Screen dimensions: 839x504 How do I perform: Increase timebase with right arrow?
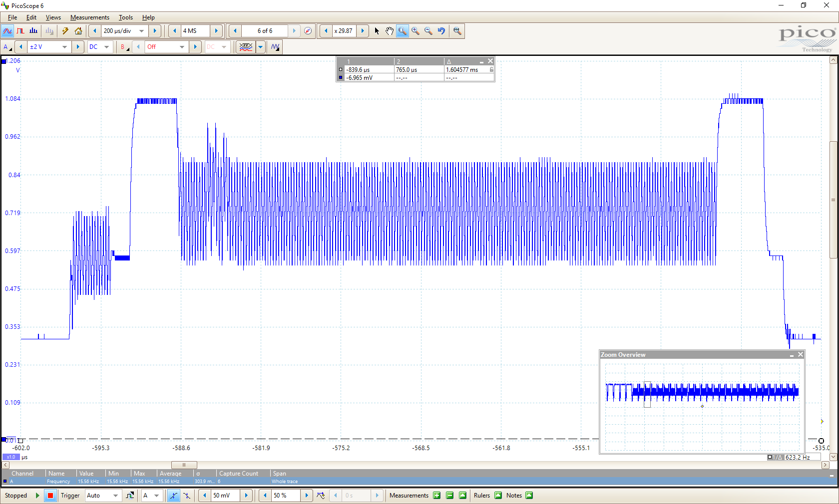click(x=155, y=31)
